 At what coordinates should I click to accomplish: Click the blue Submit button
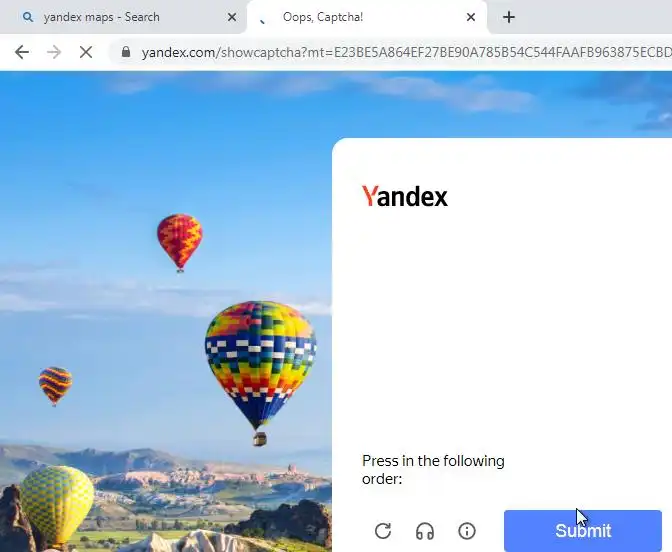coord(583,531)
